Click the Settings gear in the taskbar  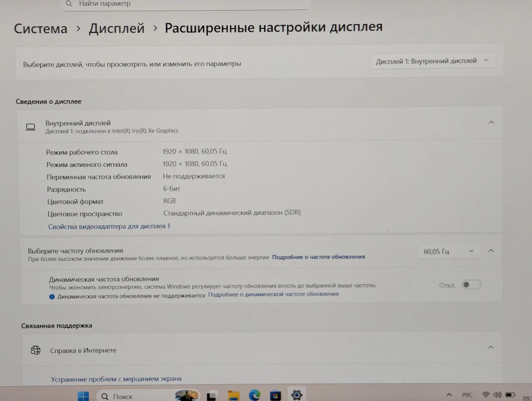296,395
